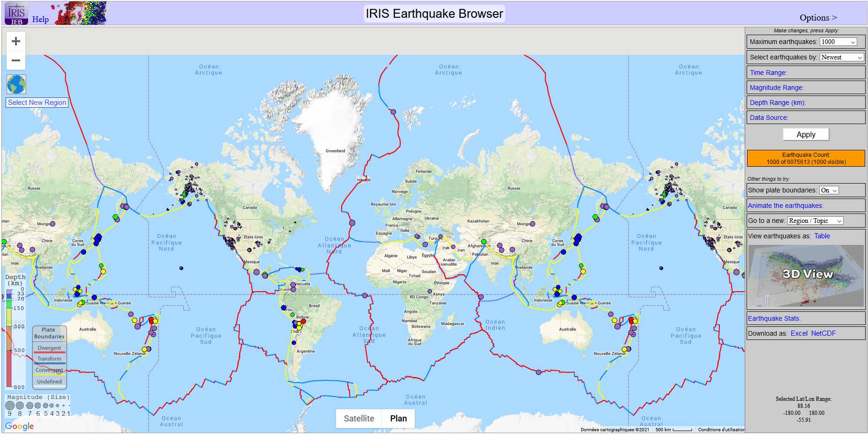
Task: Zoom in the map with plus button
Action: click(16, 41)
